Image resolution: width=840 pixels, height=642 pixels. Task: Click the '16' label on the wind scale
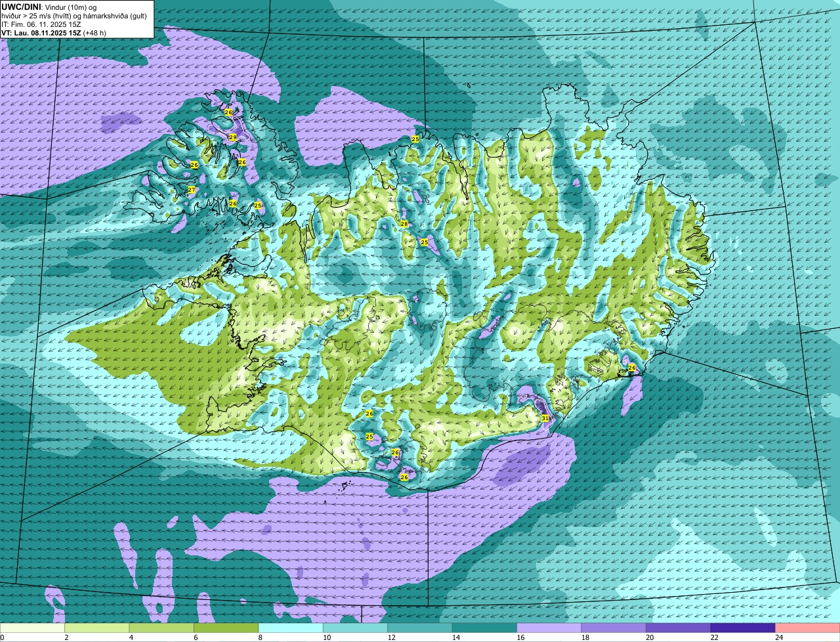coord(520,637)
